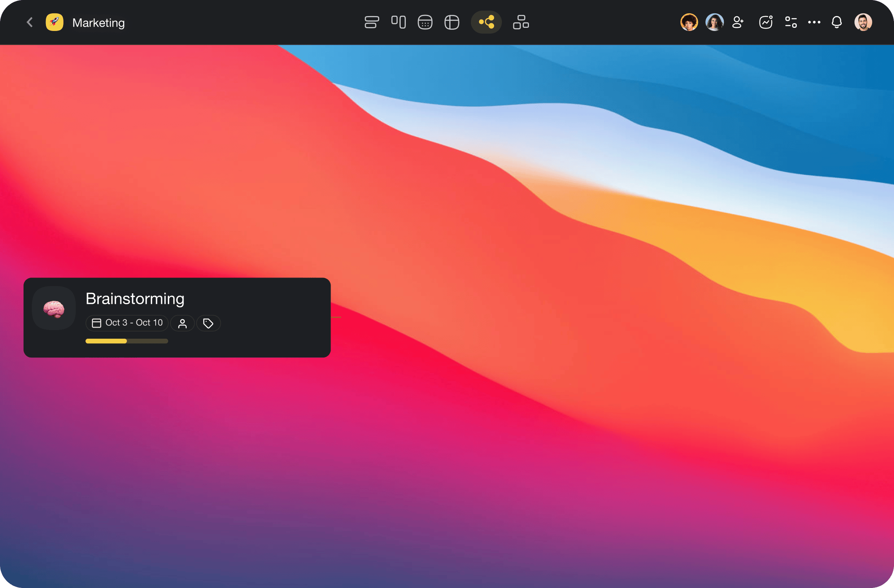Viewport: 894px width, 588px height.
Task: Open the filter settings sliders icon
Action: pos(791,22)
